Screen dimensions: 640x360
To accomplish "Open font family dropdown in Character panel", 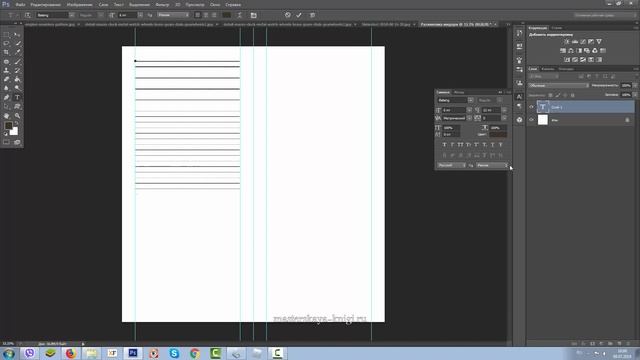I will (471, 100).
